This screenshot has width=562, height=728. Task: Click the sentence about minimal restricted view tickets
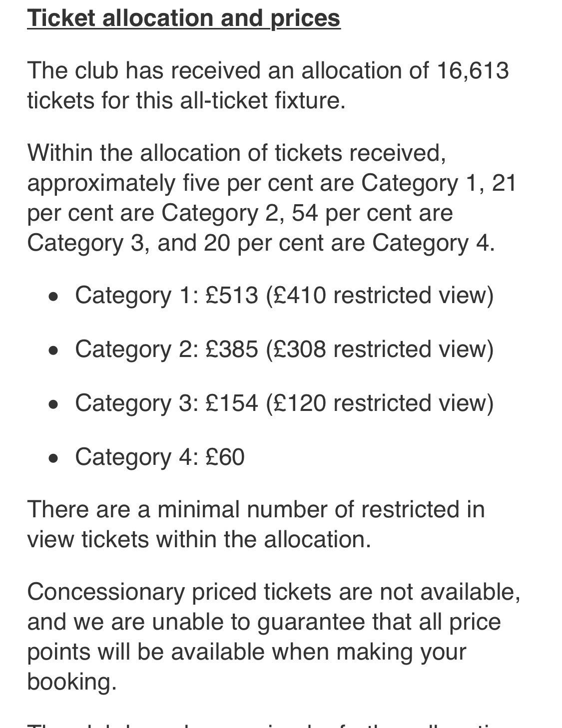(256, 524)
